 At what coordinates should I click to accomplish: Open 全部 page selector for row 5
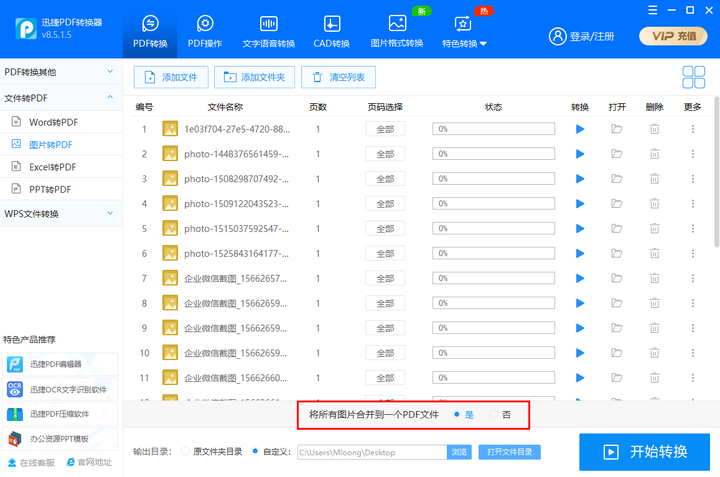tap(385, 229)
